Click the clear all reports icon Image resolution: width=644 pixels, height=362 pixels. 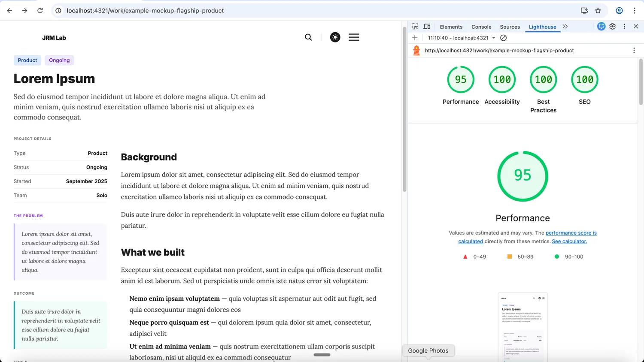click(504, 38)
